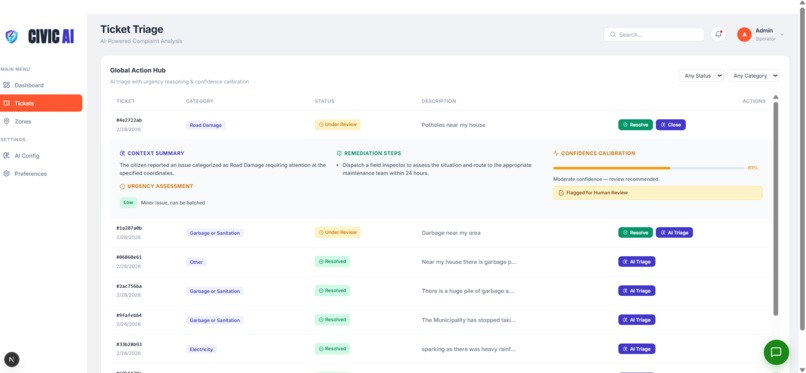
Task: Click Garbage or Sanitation tag of #2ac756ba
Action: (x=215, y=291)
